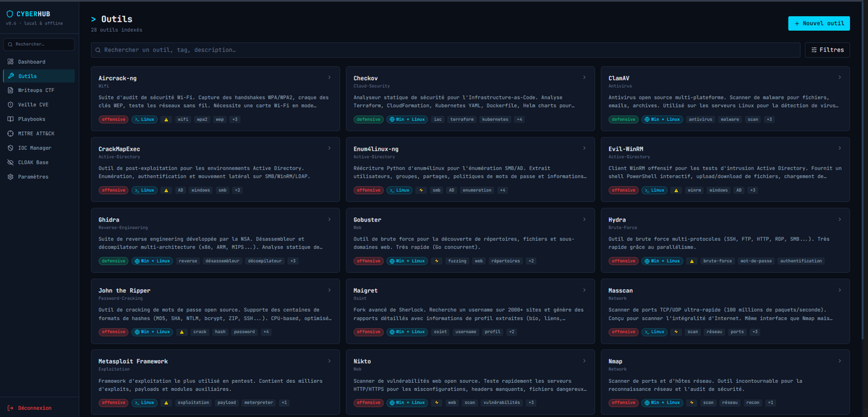The height and width of the screenshot is (417, 868).
Task: Click the mot-de-passe tag on Hydra
Action: 755,261
